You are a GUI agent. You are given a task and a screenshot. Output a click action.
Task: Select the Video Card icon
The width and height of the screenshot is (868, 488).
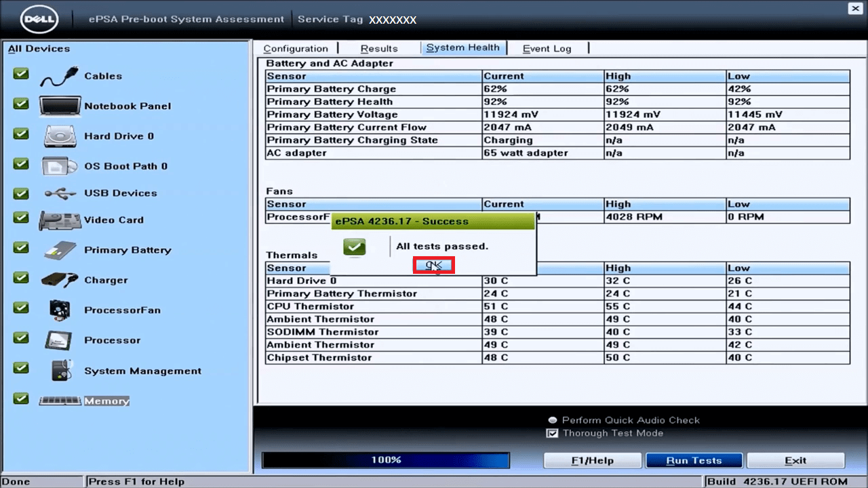point(60,220)
